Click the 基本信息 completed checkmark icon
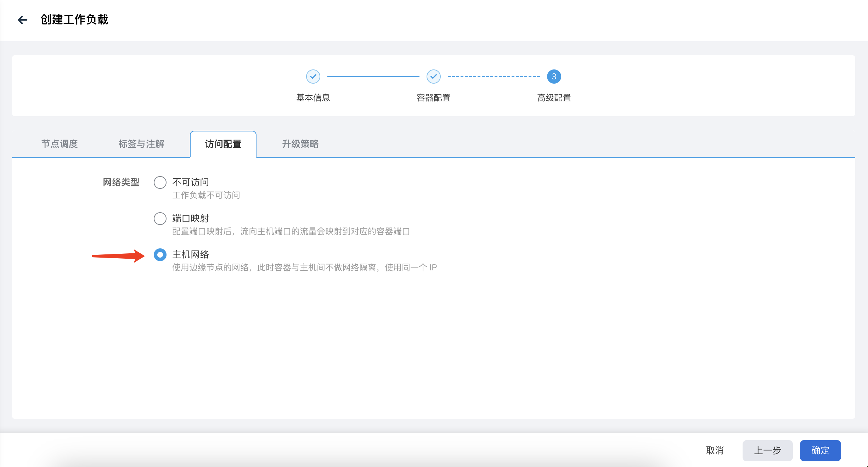 313,77
